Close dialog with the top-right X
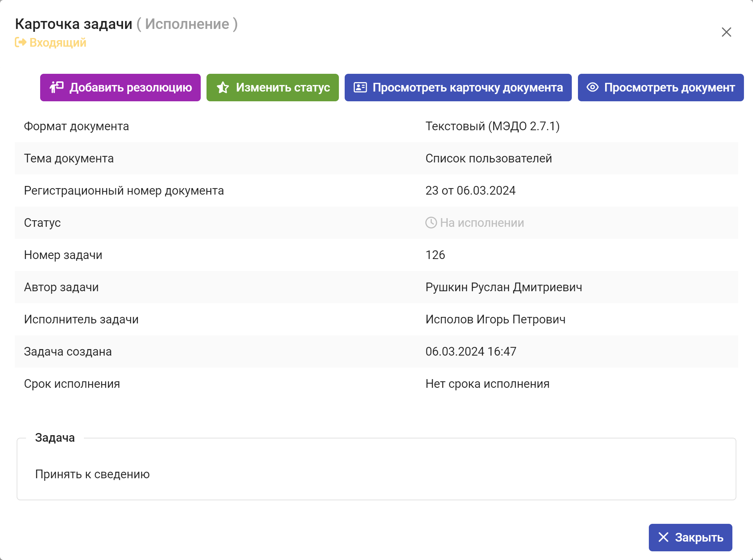The image size is (753, 560). [x=726, y=32]
